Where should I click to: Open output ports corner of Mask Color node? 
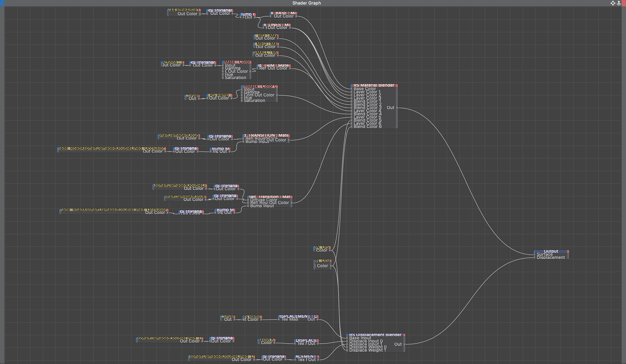coord(250,62)
